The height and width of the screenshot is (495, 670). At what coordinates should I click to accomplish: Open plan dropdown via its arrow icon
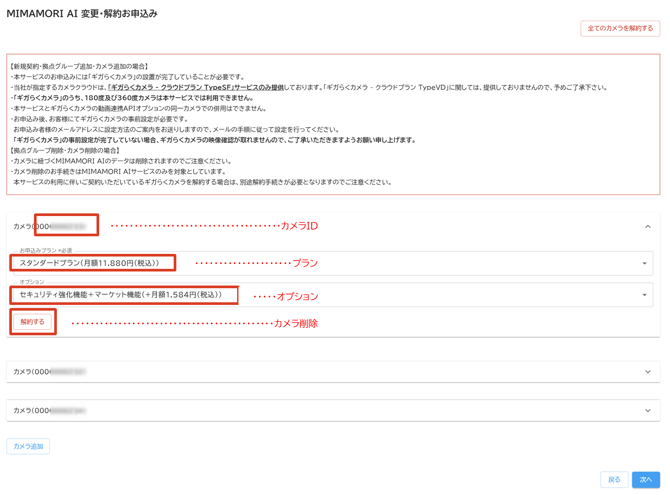644,264
